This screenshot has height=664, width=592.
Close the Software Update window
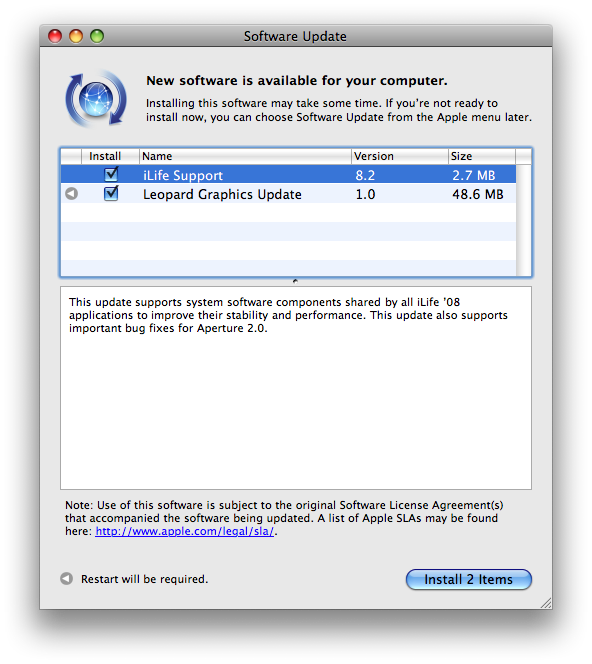(x=55, y=36)
